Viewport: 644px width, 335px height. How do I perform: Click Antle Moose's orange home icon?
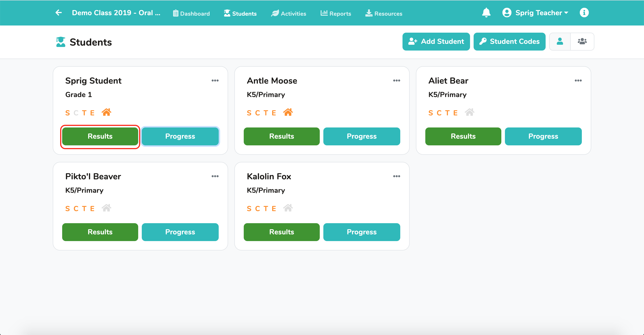coord(288,112)
